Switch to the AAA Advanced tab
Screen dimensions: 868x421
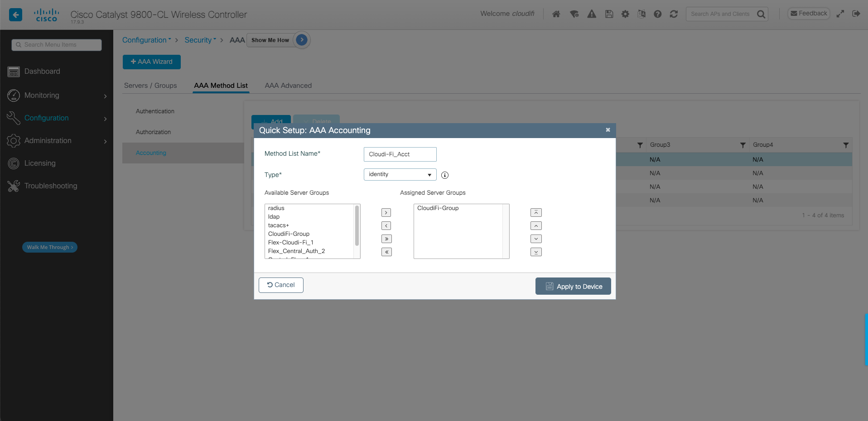(x=288, y=86)
